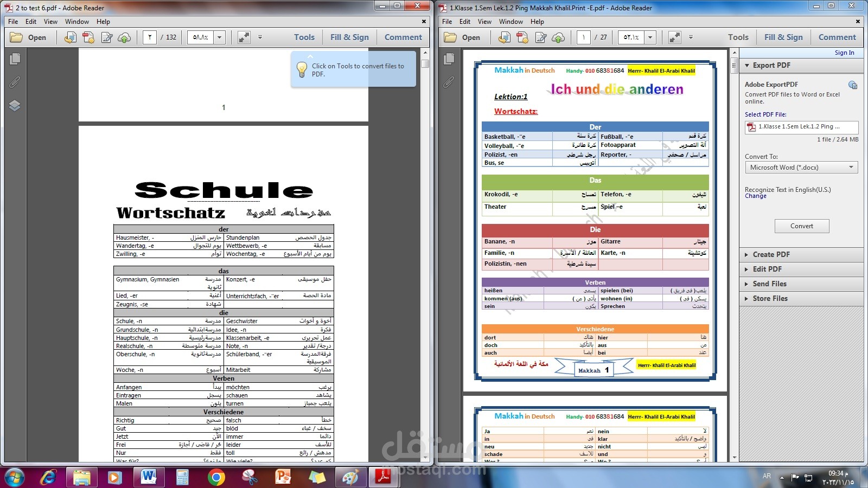
Task: Click Open folder icon in left Reader window
Action: tap(17, 37)
